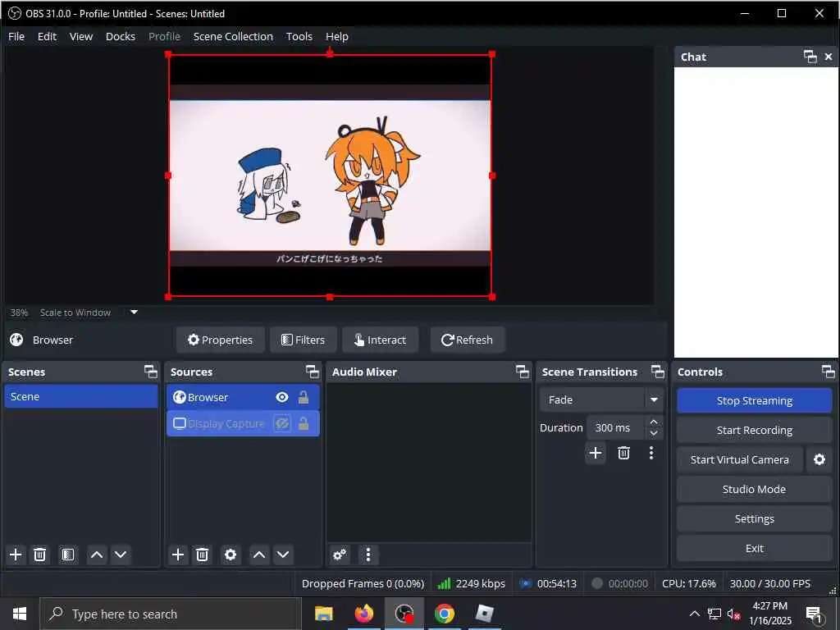Open the File menu
This screenshot has width=840, height=630.
(16, 36)
